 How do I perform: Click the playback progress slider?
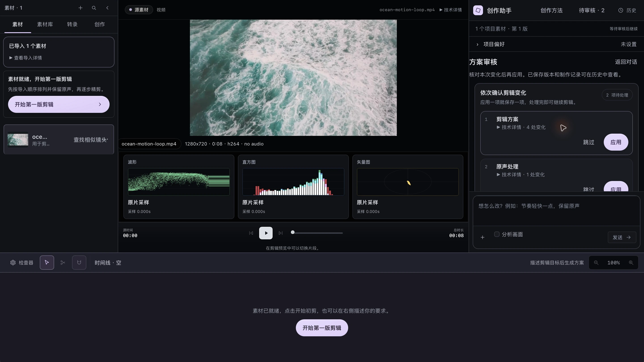317,233
